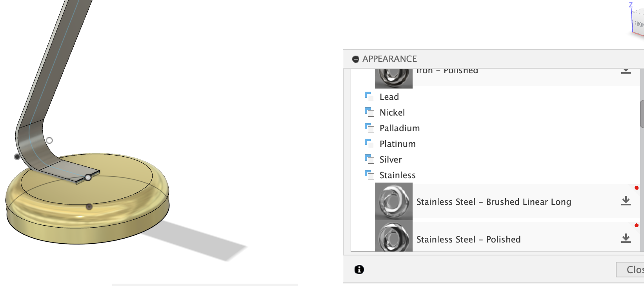Select the Iron Polished thumbnail
Image resolution: width=644 pixels, height=286 pixels.
pos(394,78)
